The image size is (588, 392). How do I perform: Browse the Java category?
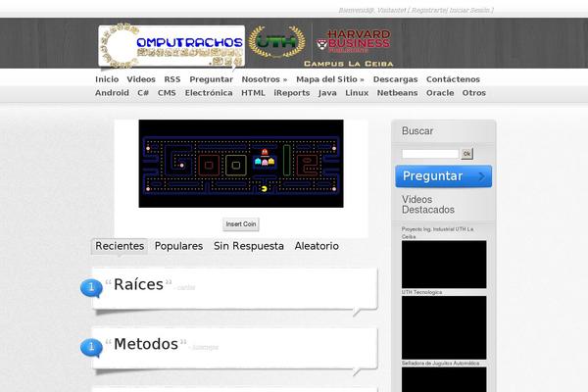click(327, 93)
